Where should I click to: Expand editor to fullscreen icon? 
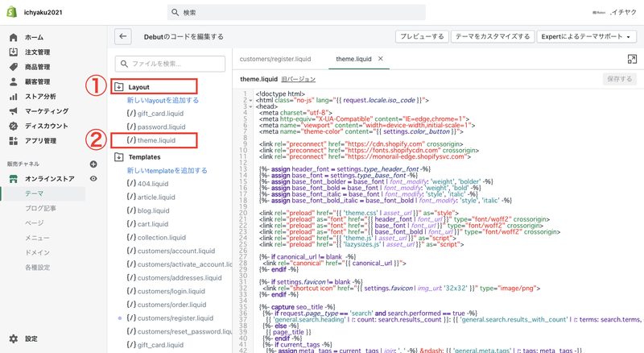click(x=632, y=60)
